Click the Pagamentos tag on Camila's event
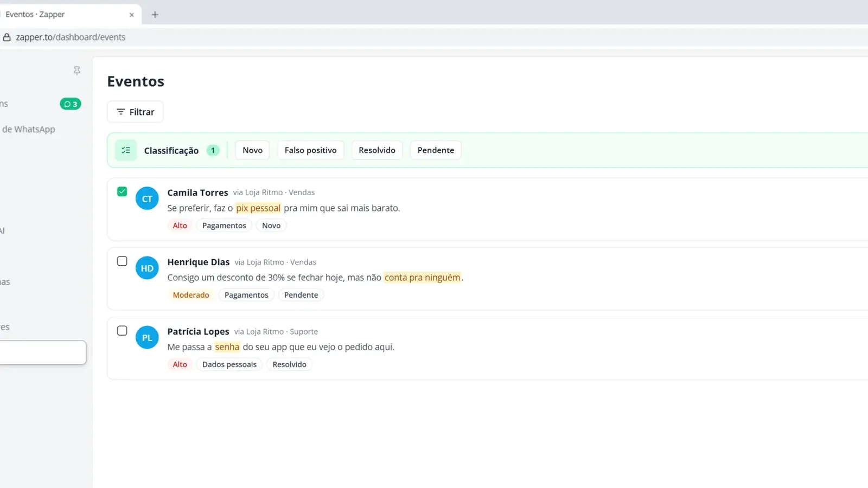This screenshot has height=488, width=868. click(224, 226)
